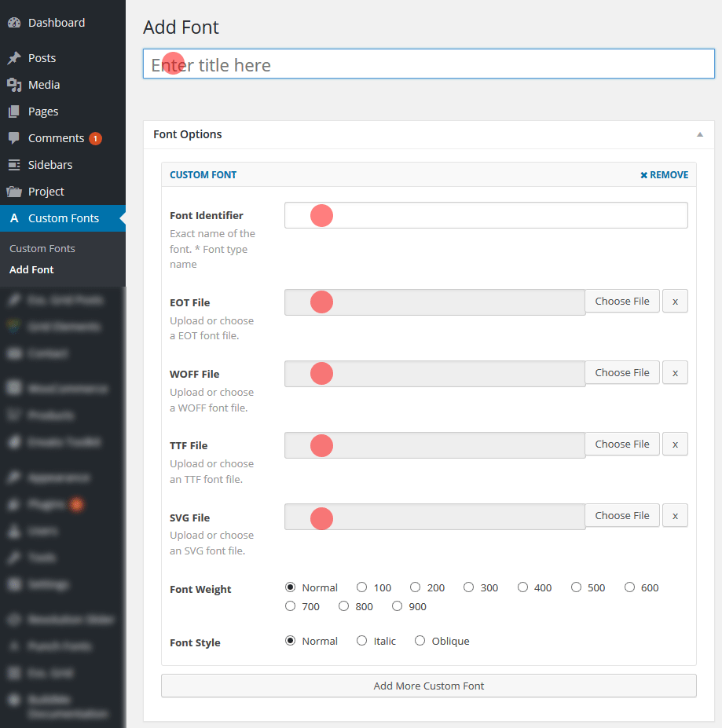Click the Dashboard gauge icon
The height and width of the screenshot is (728, 722).
[x=14, y=23]
